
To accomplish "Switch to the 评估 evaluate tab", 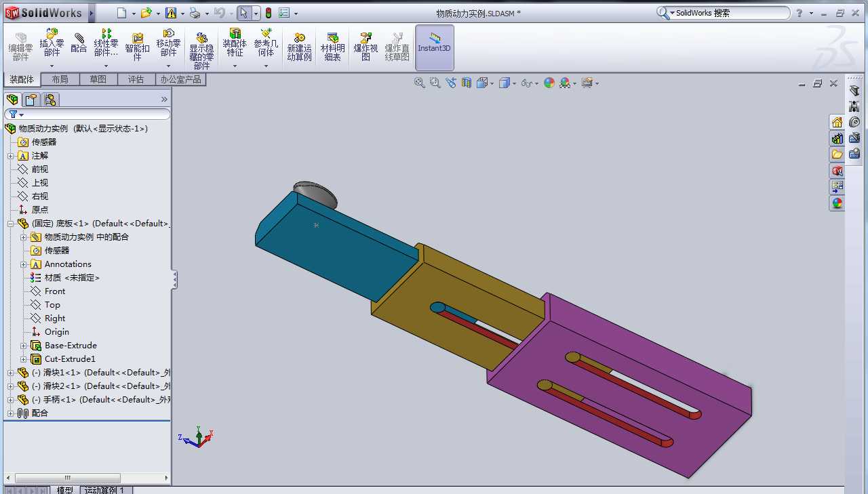I will click(x=136, y=79).
